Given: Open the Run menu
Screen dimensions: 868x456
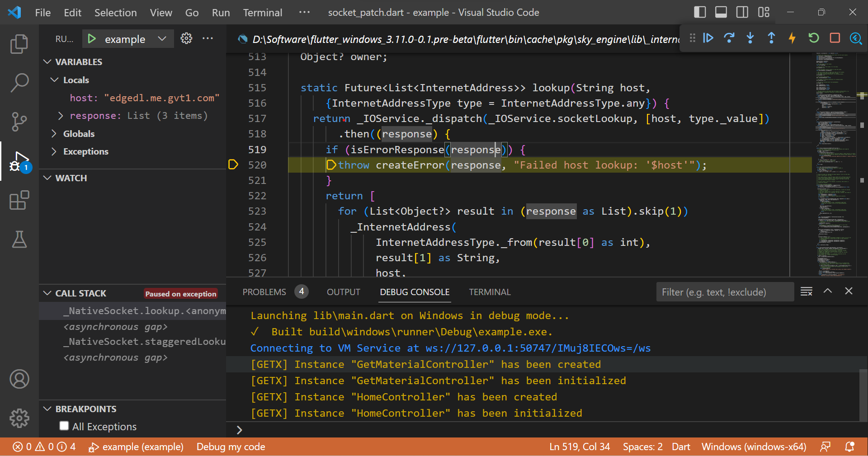Looking at the screenshot, I should pyautogui.click(x=220, y=12).
